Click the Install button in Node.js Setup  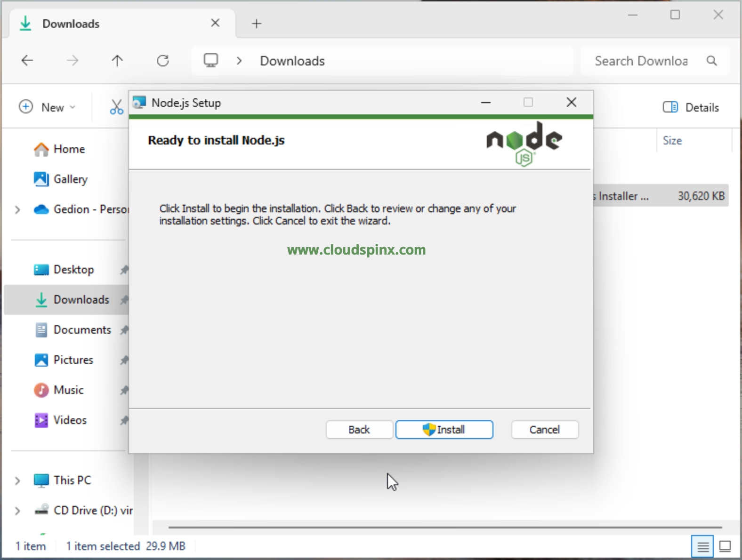tap(444, 430)
